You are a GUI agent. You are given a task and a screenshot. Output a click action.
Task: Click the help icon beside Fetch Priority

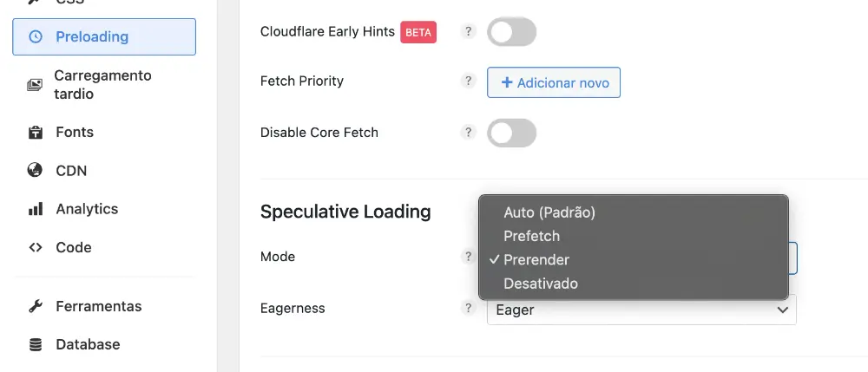[x=469, y=82]
